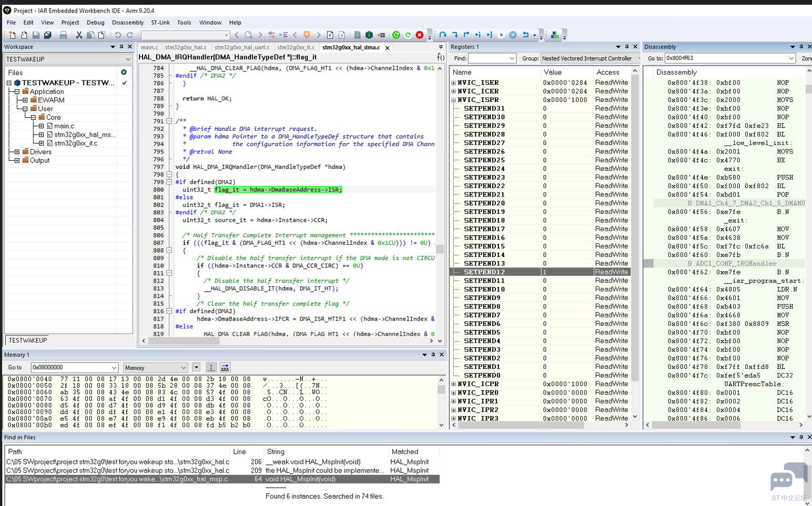Select main.c in the workspace tree
This screenshot has height=506, width=812.
64,126
